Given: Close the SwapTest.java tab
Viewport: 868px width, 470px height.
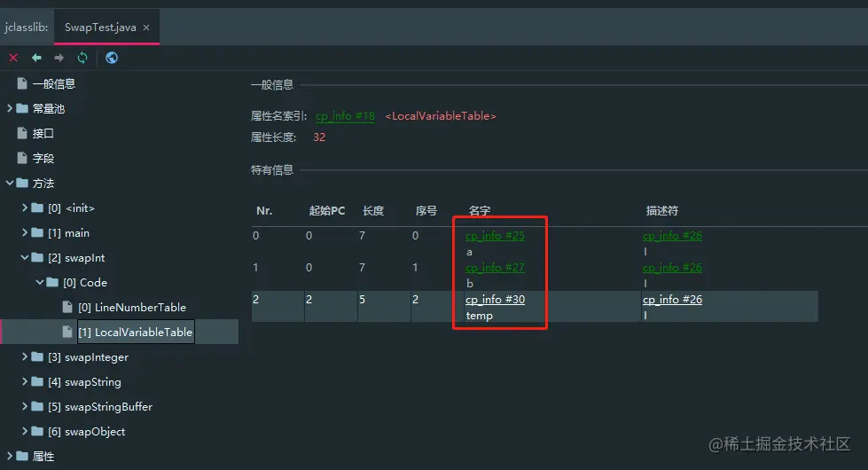Looking at the screenshot, I should tap(146, 27).
